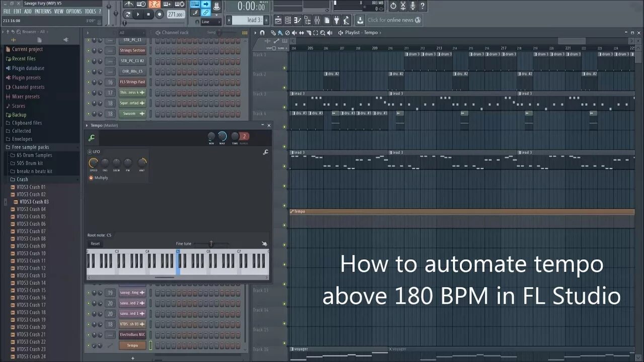Collapse the Crash folder in browser
Image resolution: width=644 pixels, height=362 pixels.
[22, 179]
